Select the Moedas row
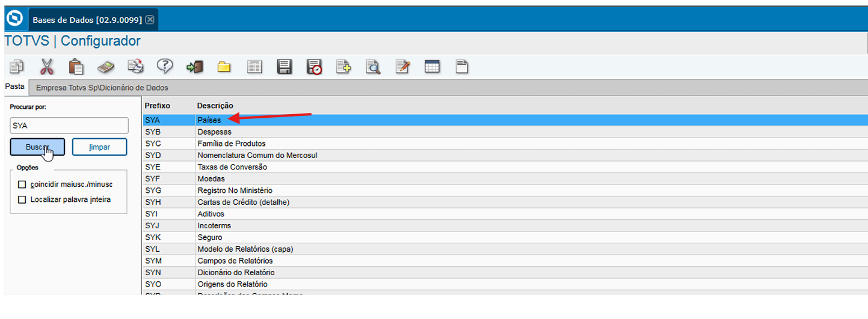 [x=505, y=179]
